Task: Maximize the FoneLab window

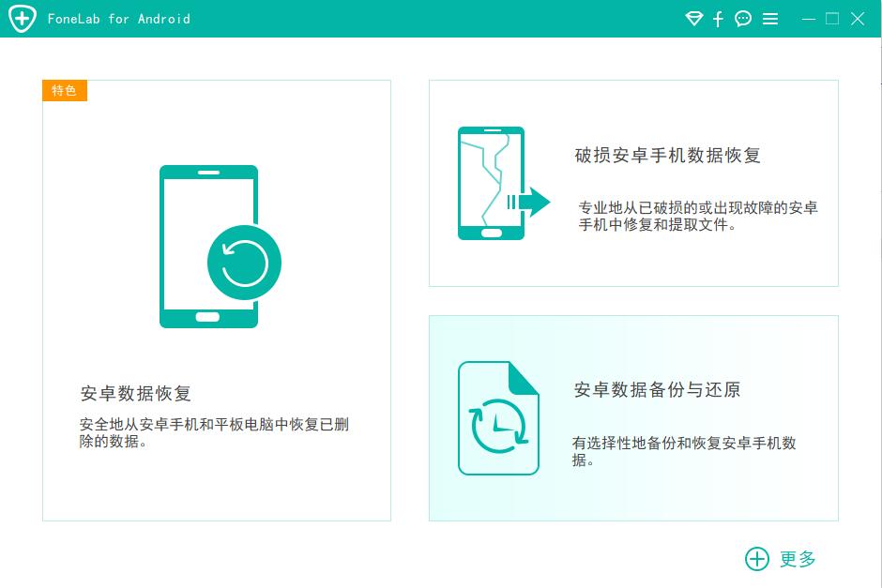Action: pyautogui.click(x=832, y=19)
